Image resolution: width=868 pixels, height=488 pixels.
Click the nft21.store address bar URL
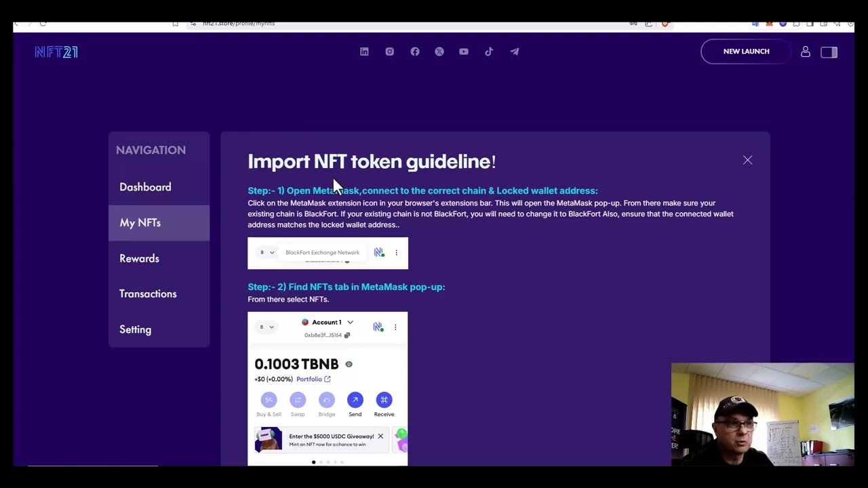point(239,24)
